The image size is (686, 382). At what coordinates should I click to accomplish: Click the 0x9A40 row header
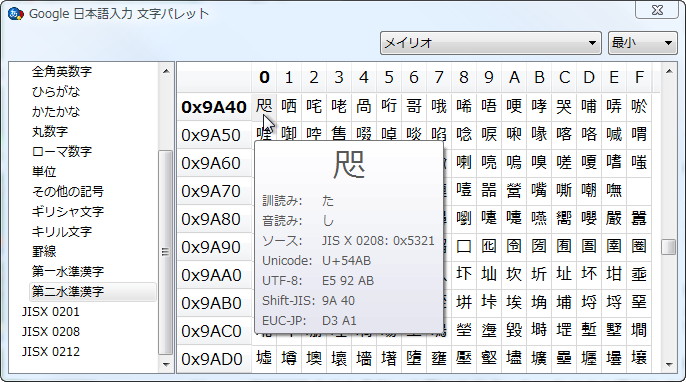(214, 107)
